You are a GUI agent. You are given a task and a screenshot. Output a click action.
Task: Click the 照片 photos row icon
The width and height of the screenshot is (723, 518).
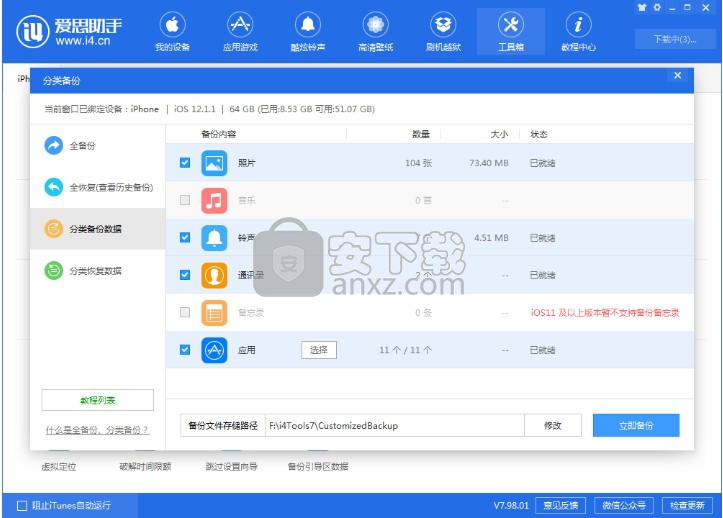click(x=214, y=163)
